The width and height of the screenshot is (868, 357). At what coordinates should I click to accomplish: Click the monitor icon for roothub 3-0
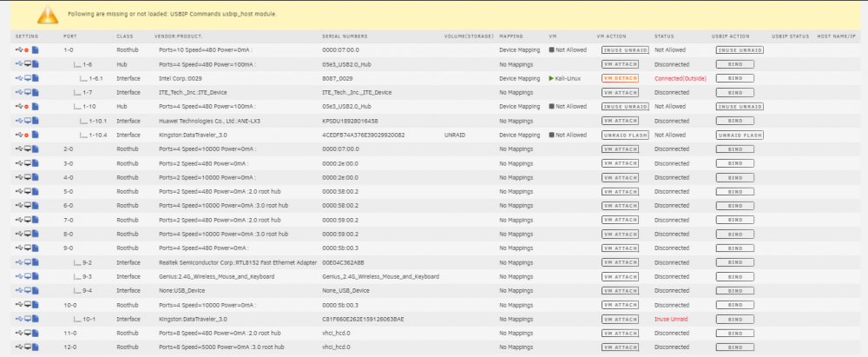(x=27, y=163)
